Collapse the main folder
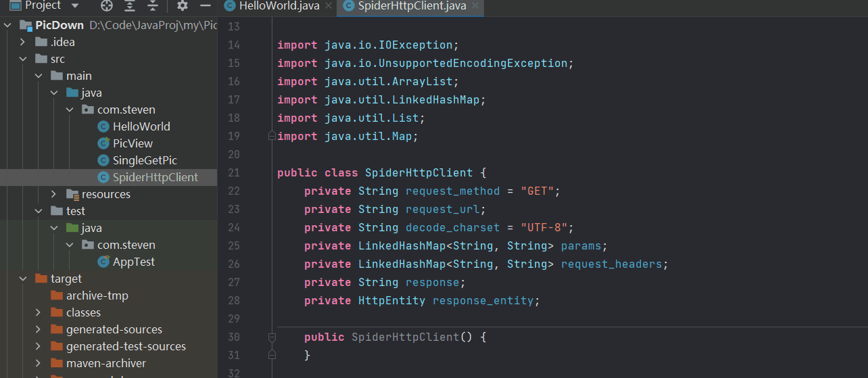The image size is (868, 378). click(39, 76)
